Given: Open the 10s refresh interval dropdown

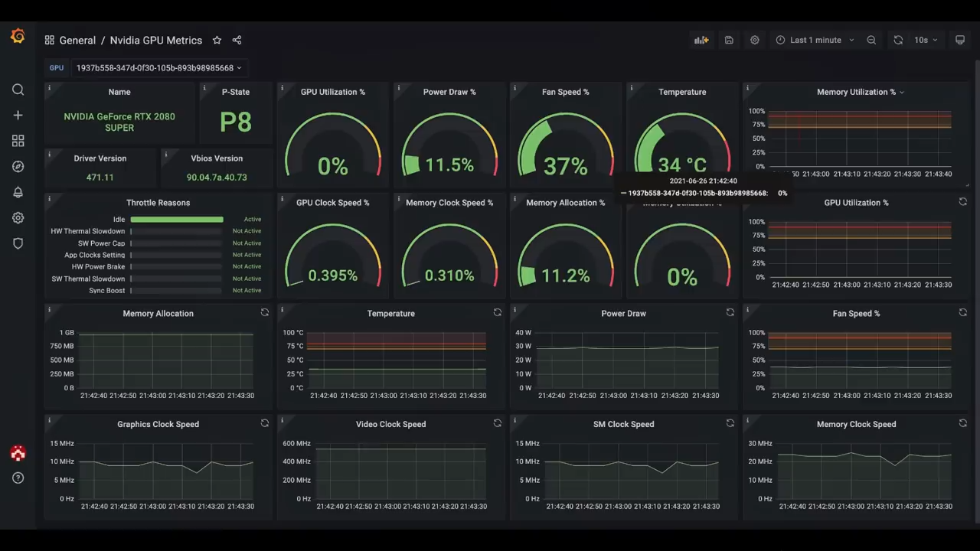Looking at the screenshot, I should pos(926,40).
